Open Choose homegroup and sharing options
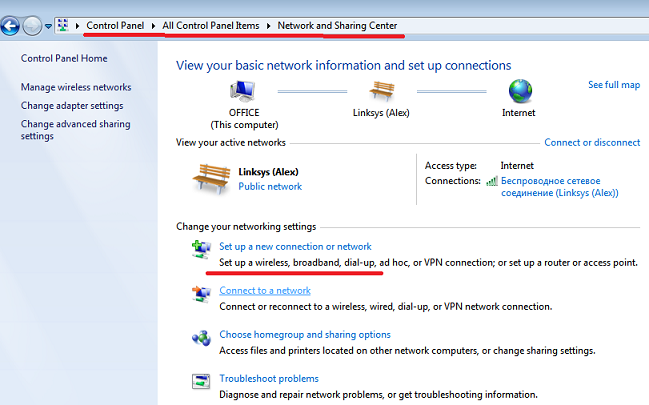Viewport: 649px width, 405px height. [x=305, y=335]
